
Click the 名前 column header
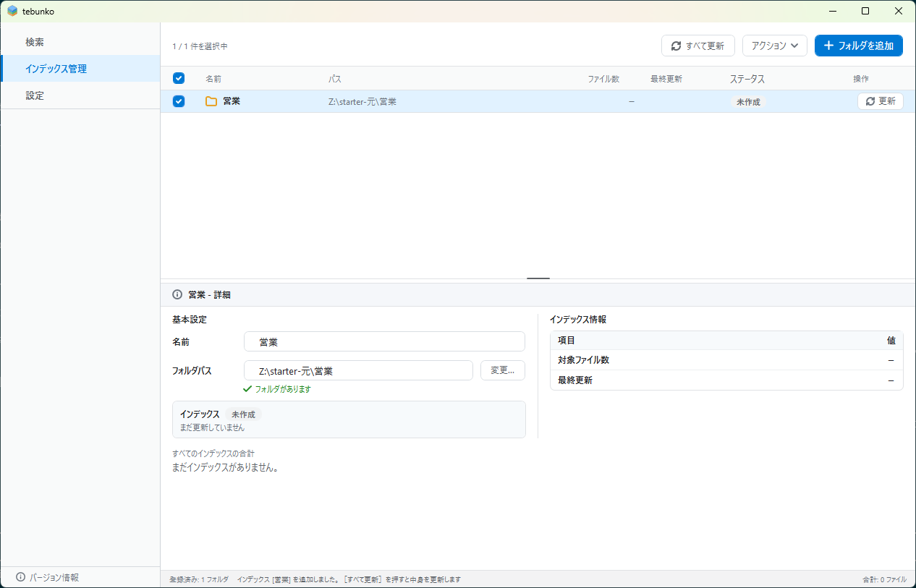[x=213, y=79]
